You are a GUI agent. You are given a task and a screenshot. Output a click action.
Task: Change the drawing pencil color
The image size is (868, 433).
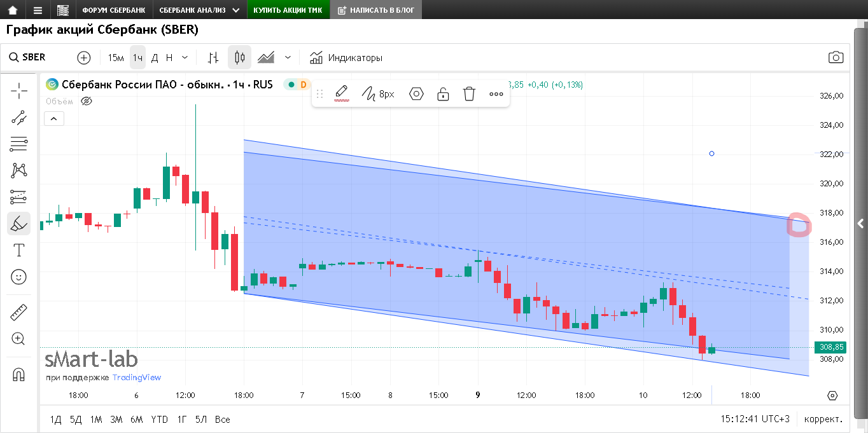click(x=342, y=94)
